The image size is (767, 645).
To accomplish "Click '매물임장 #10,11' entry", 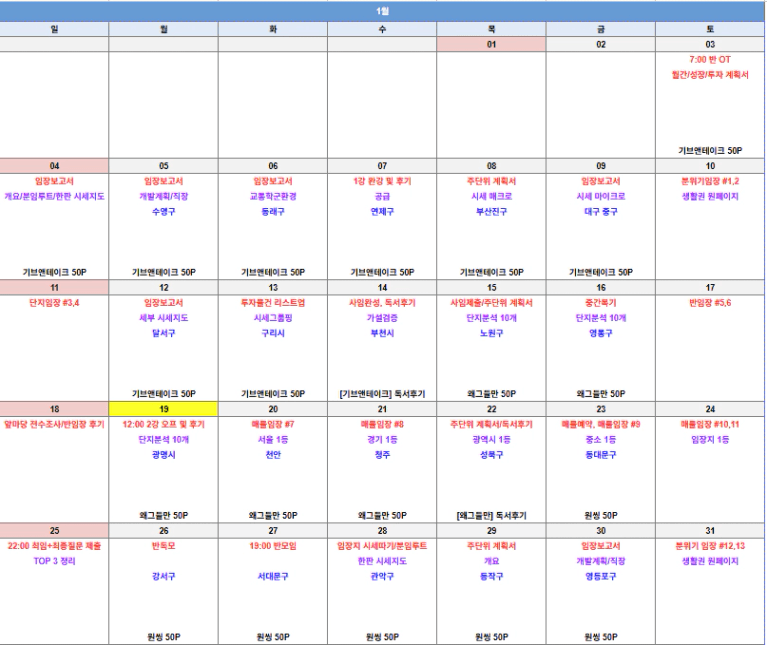I will (710, 424).
